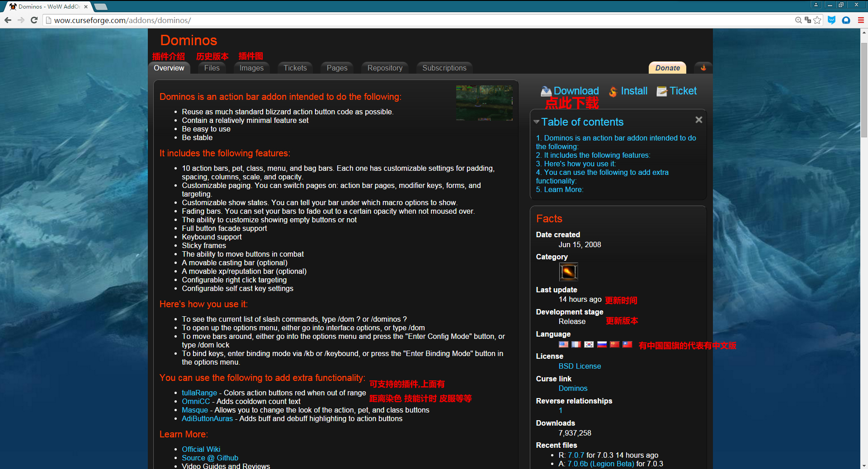Viewport: 868px width, 469px height.
Task: Click the flame icon tab beside Donate
Action: click(703, 68)
